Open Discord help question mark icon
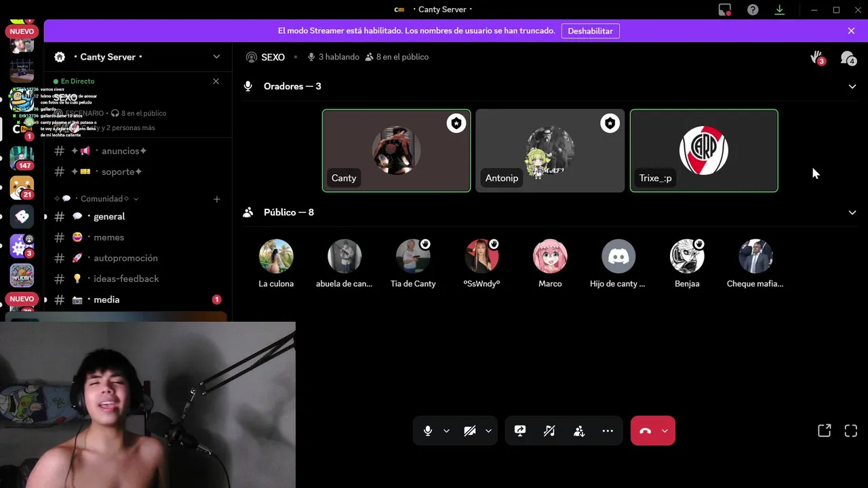The image size is (868, 488). (x=753, y=9)
